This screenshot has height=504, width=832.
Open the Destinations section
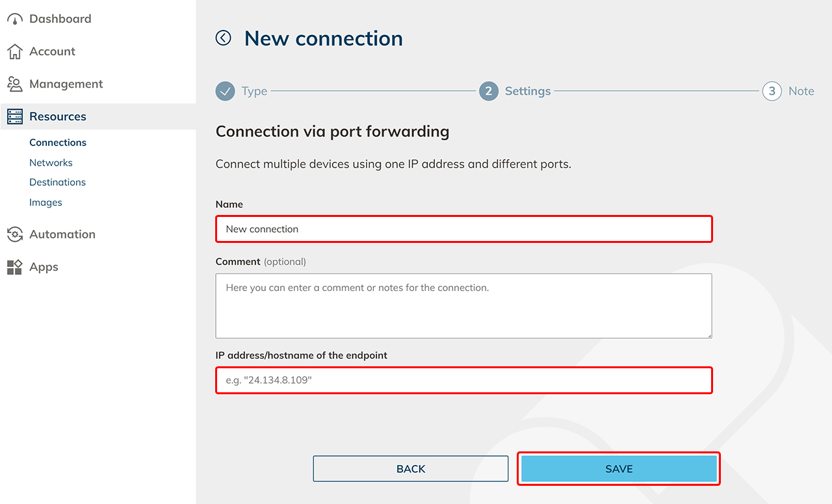pos(57,183)
